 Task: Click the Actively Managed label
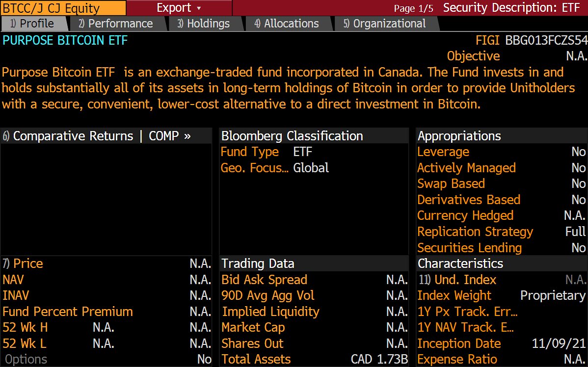466,168
